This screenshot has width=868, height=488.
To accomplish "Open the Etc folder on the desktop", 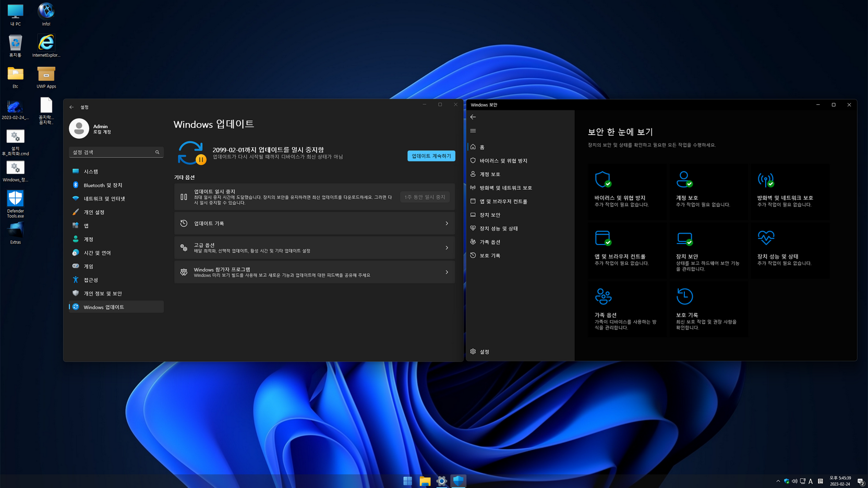I will tap(15, 77).
